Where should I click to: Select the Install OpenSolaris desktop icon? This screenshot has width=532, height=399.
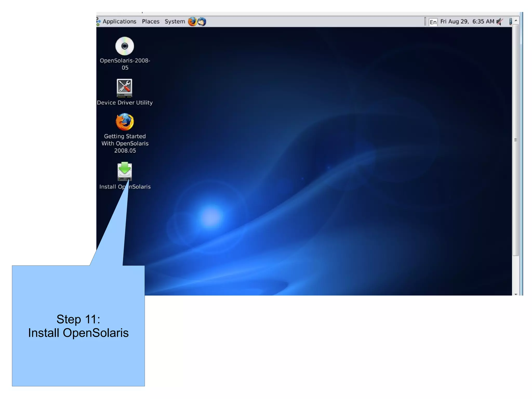click(125, 172)
